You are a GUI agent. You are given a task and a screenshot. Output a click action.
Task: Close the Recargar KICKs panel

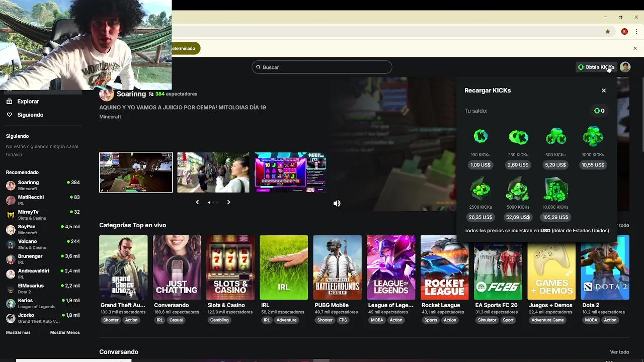(x=604, y=90)
